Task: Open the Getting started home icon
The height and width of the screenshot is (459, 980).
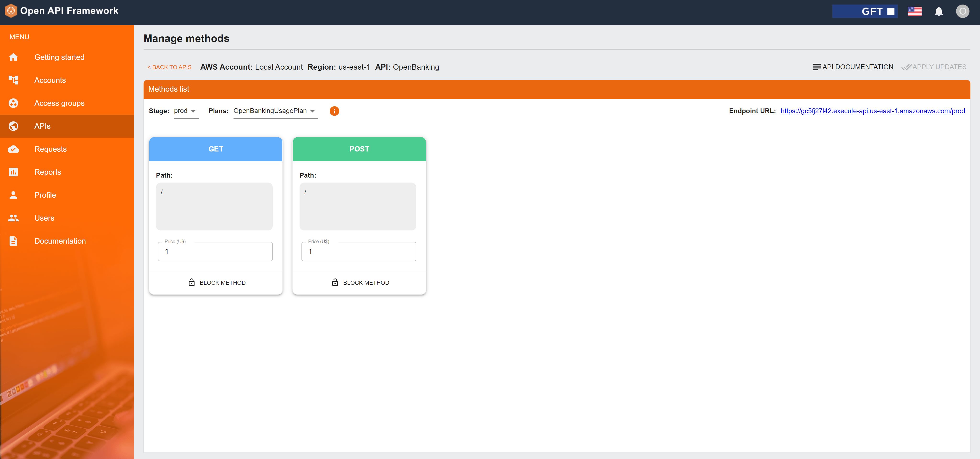Action: 13,57
